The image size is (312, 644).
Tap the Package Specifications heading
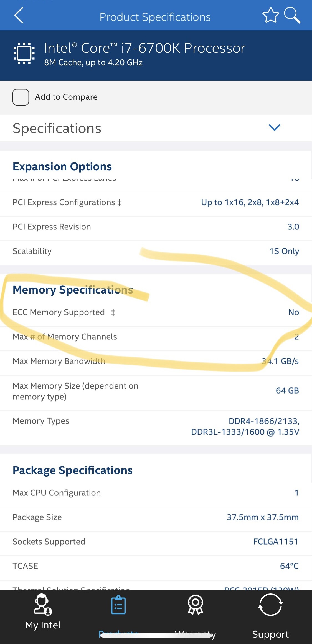[73, 470]
